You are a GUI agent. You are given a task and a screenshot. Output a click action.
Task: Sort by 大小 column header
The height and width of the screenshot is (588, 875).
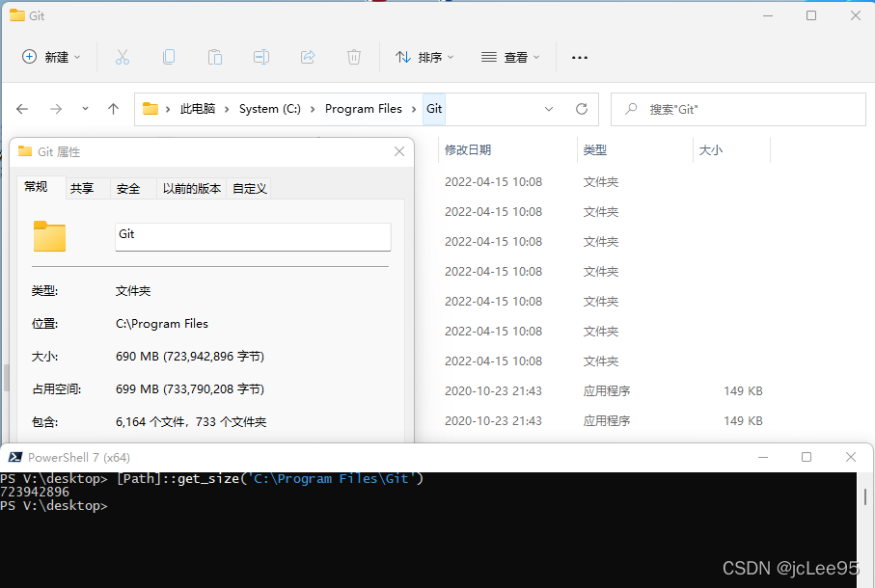click(731, 150)
